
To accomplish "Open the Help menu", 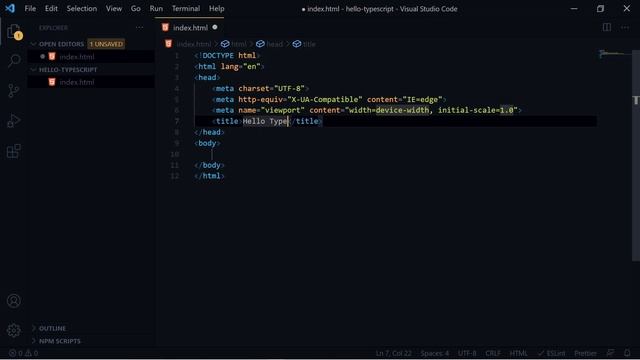I will [216, 9].
